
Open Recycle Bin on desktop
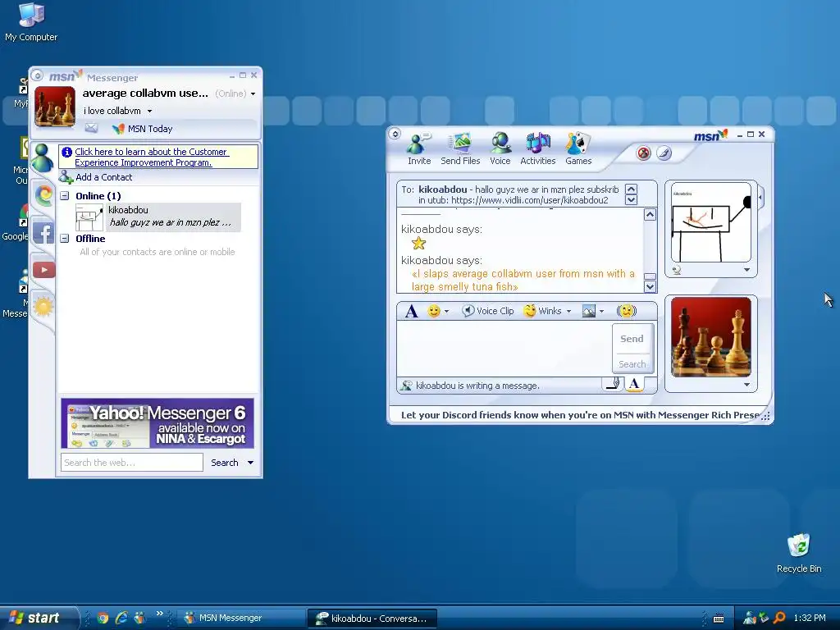point(799,554)
